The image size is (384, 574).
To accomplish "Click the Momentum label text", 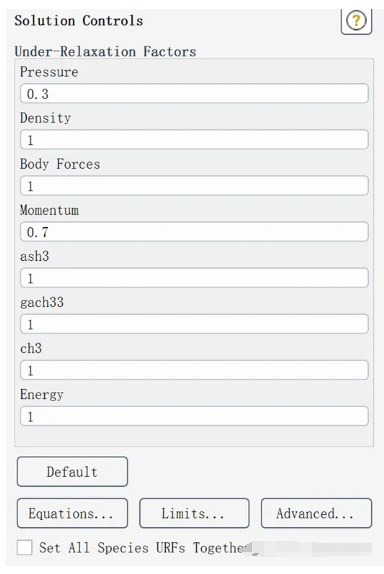I will (x=49, y=210).
